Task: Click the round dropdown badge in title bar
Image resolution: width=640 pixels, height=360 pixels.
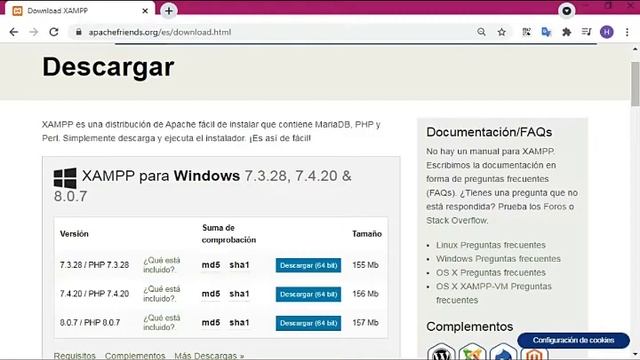Action: 567,11
